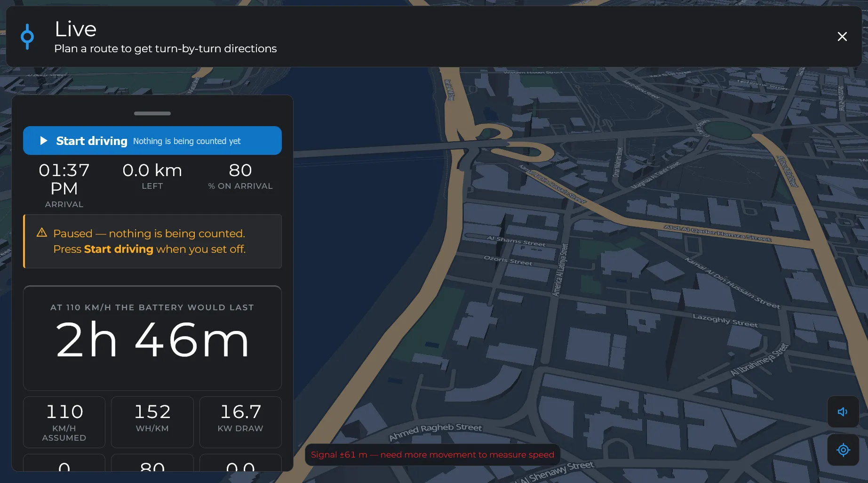Toggle voice guidance speaker icon

pos(843,412)
